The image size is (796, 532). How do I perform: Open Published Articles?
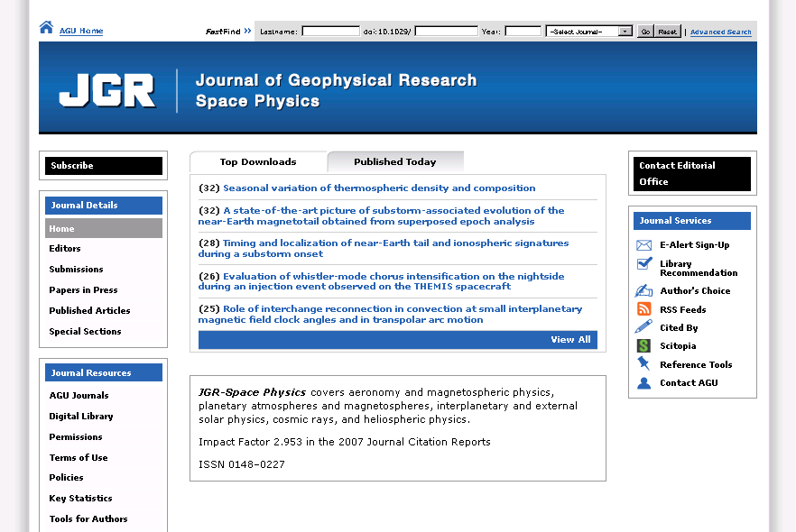(x=89, y=311)
